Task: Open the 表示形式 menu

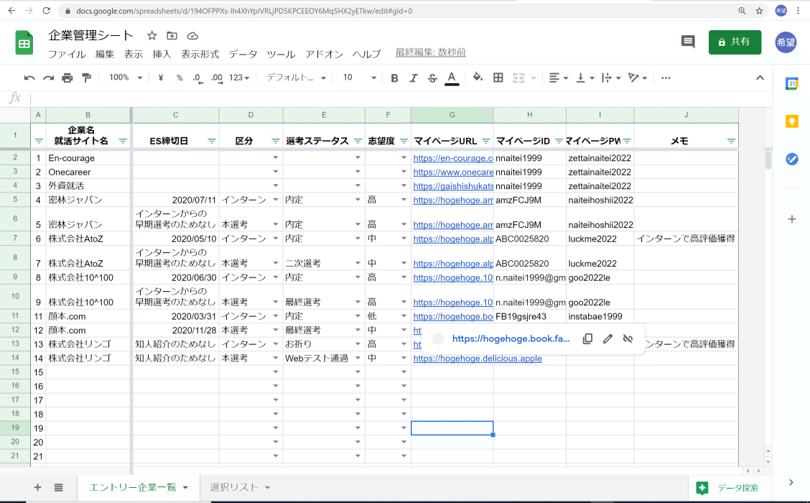Action: [200, 54]
